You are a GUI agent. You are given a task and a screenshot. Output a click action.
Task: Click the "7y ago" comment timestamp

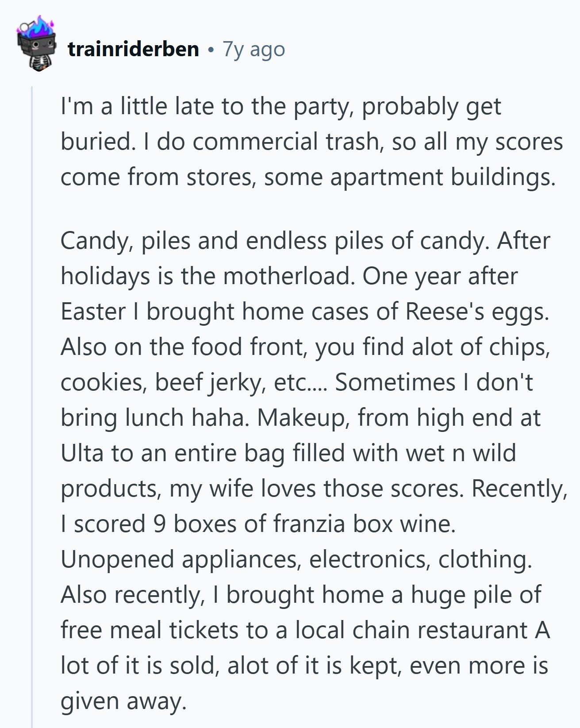pyautogui.click(x=254, y=49)
